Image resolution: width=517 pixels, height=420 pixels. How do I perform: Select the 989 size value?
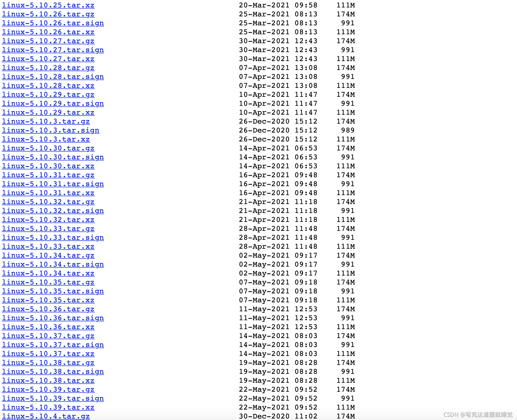point(348,130)
